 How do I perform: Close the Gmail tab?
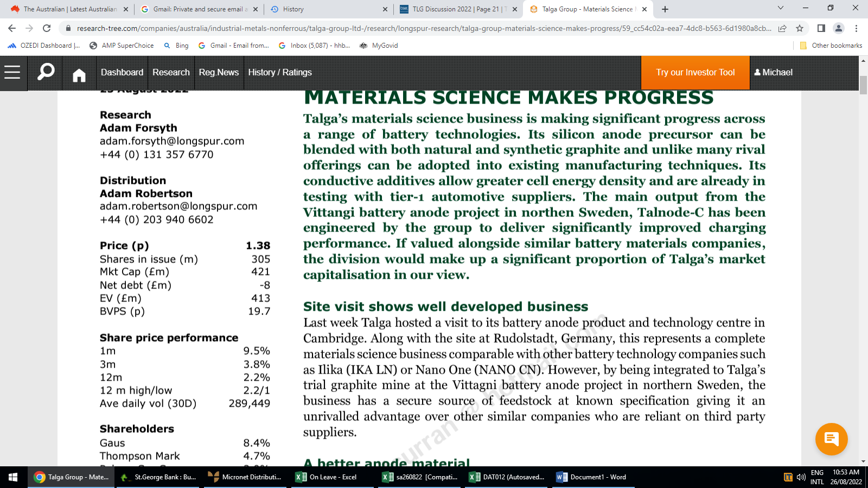pyautogui.click(x=256, y=9)
